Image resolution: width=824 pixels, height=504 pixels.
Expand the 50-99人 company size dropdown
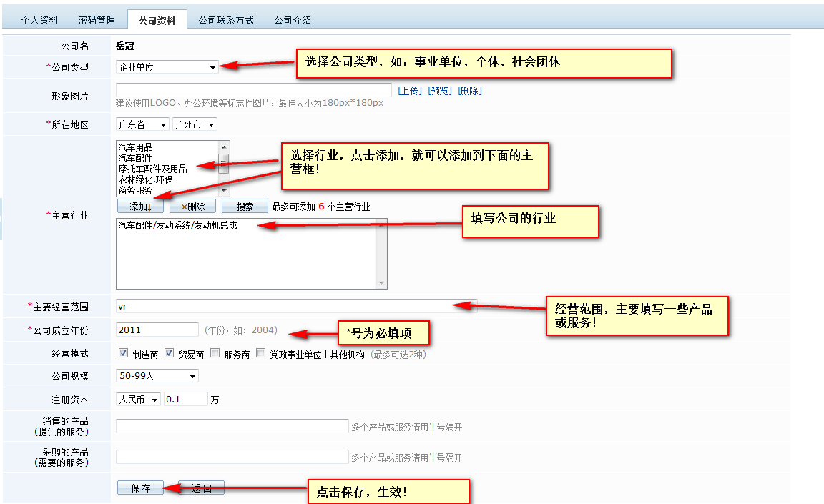coord(157,376)
